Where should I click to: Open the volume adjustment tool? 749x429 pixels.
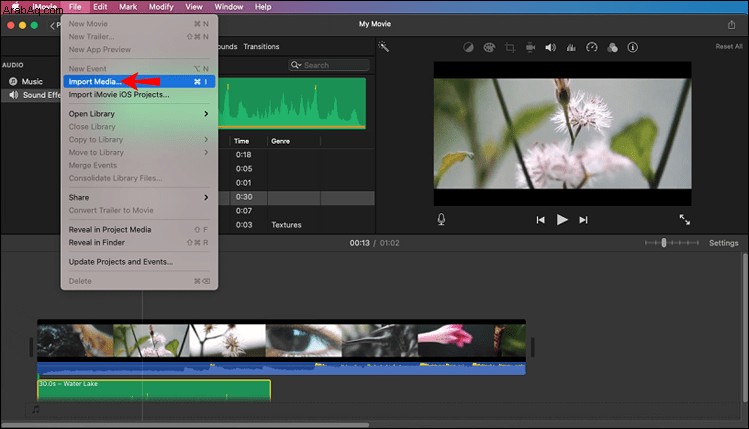tap(550, 47)
